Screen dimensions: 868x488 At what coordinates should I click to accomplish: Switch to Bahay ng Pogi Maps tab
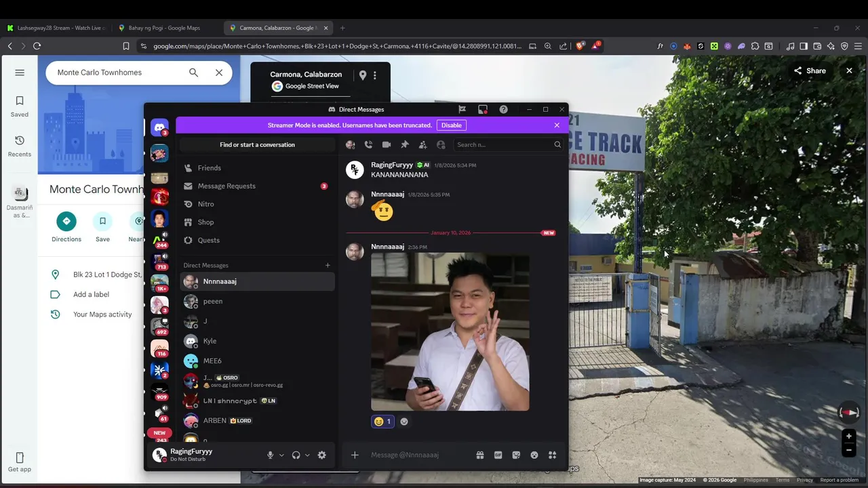[166, 28]
